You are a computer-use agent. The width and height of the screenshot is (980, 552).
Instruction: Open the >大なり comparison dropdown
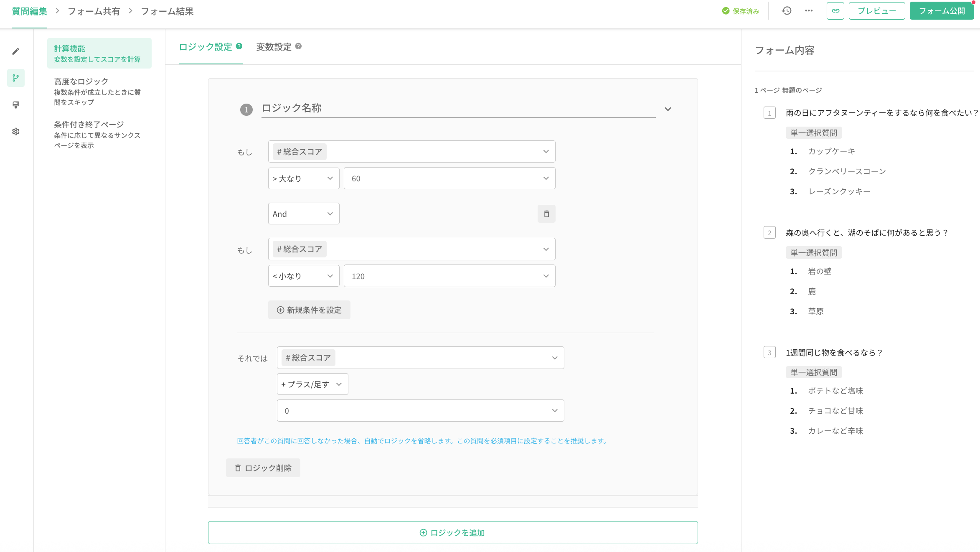pyautogui.click(x=303, y=178)
